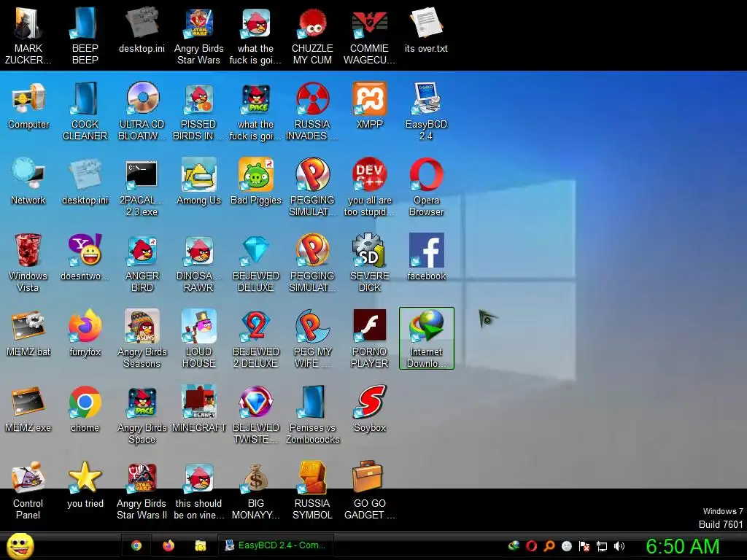Click the Opera icon in system tray
747x560 pixels.
click(x=531, y=546)
